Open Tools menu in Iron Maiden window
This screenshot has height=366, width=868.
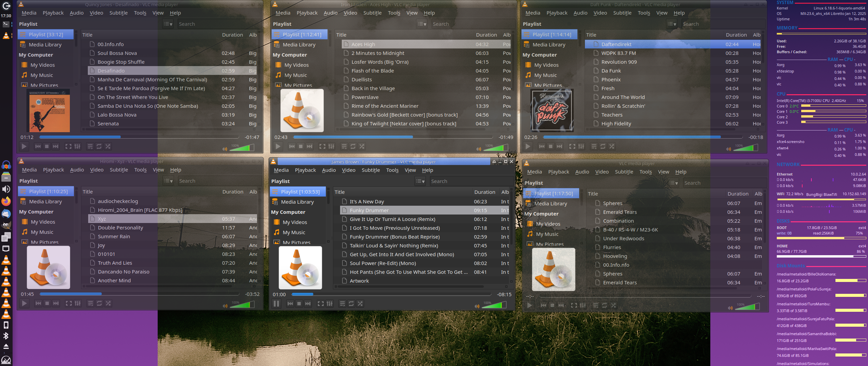[394, 13]
